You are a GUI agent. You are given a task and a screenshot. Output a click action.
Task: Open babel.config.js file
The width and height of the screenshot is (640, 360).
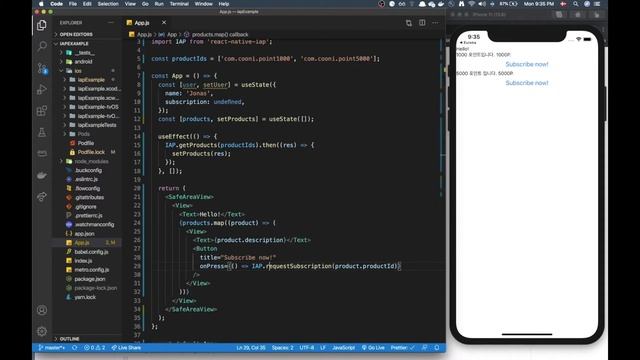(x=91, y=252)
